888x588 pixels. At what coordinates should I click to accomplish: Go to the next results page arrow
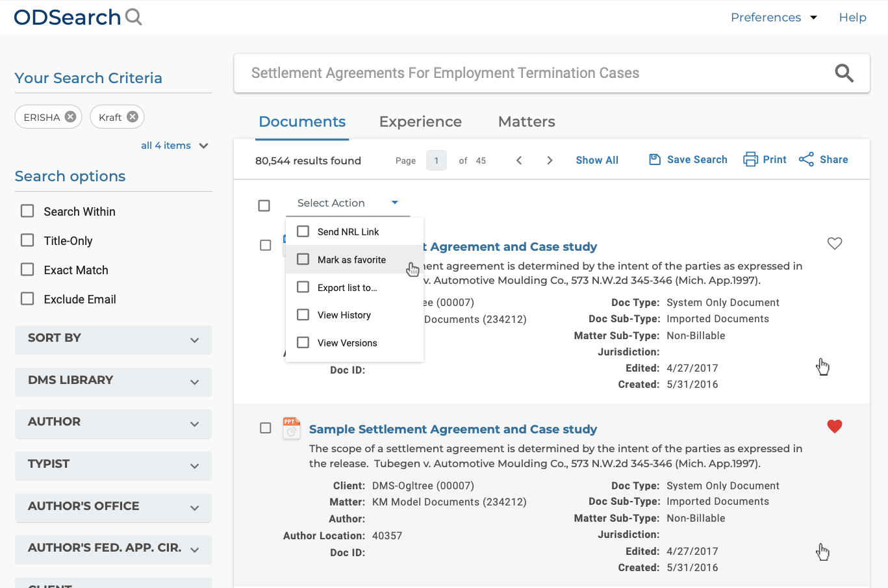[550, 160]
